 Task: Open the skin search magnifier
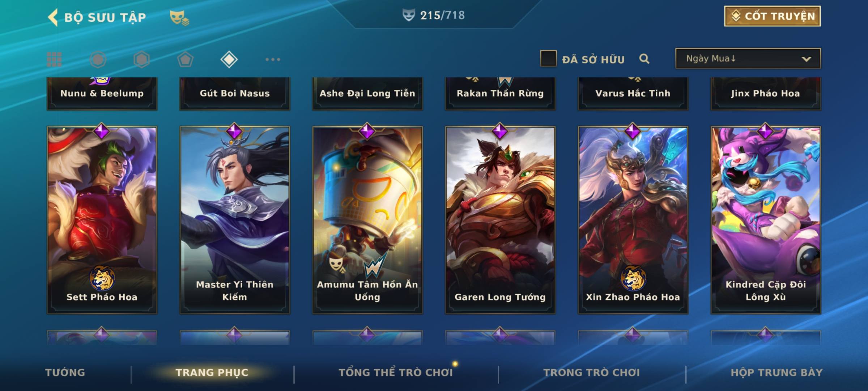coord(644,59)
